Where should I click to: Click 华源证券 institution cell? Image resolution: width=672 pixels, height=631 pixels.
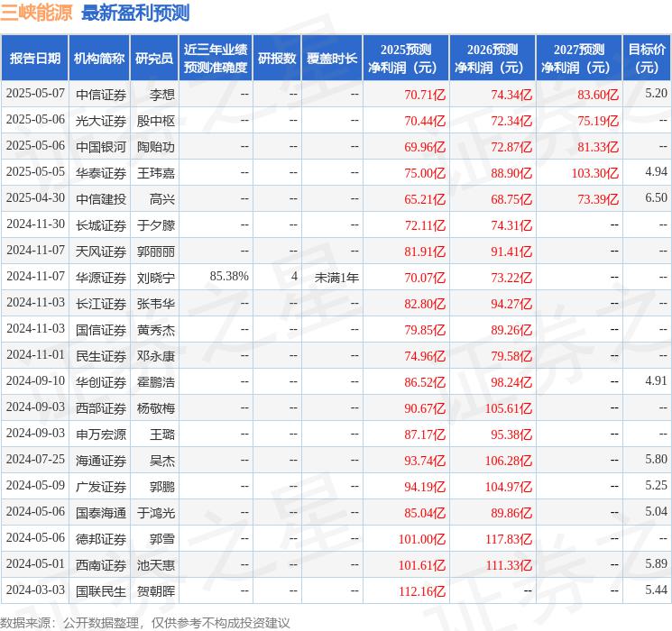[x=101, y=278]
